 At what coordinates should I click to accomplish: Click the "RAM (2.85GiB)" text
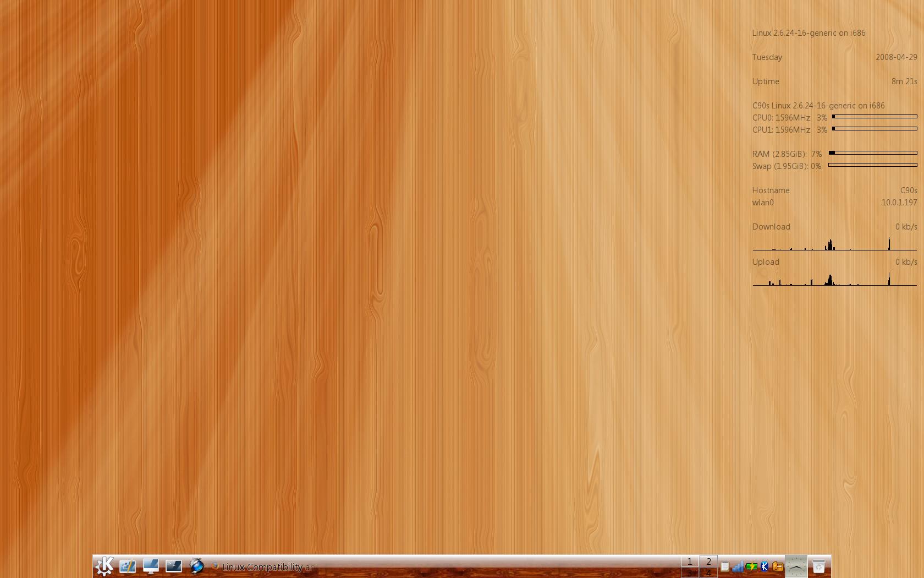pyautogui.click(x=779, y=154)
